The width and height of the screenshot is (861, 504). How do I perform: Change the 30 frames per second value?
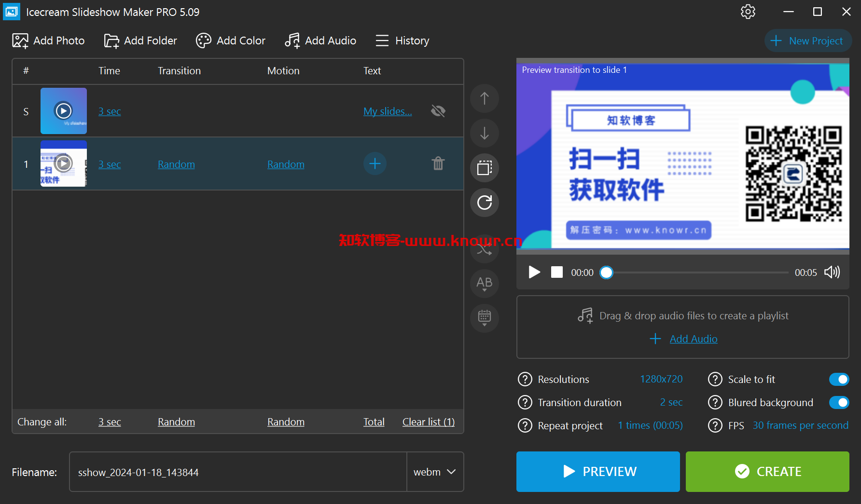click(801, 426)
